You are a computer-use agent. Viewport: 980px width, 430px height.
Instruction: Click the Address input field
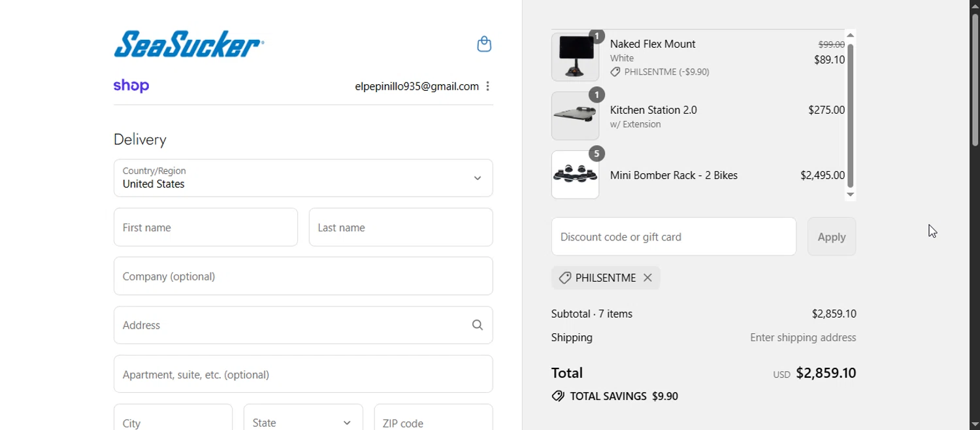pos(303,325)
